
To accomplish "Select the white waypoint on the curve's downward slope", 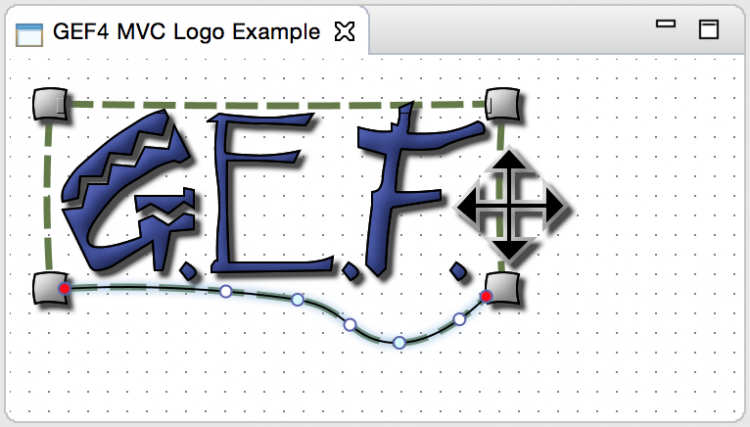I will coord(350,325).
